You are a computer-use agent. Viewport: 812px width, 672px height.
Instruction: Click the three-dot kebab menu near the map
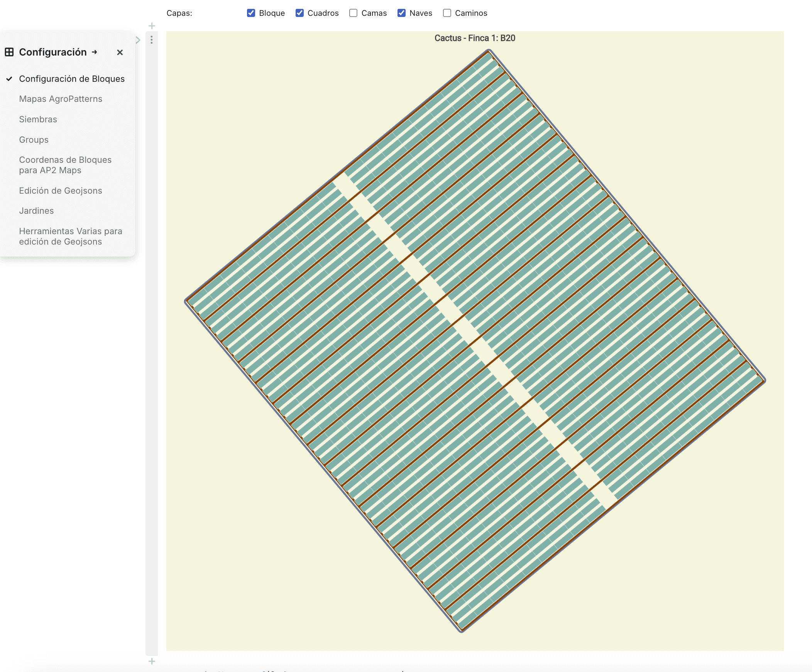[x=152, y=40]
